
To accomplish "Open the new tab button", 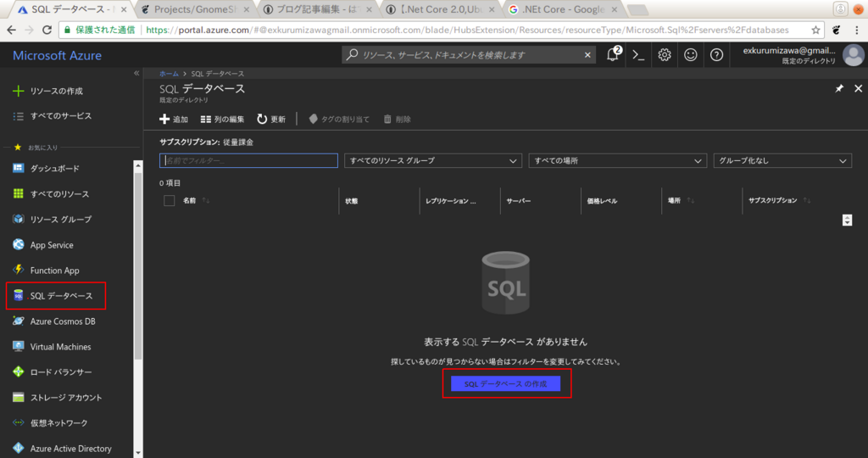I will [x=637, y=10].
